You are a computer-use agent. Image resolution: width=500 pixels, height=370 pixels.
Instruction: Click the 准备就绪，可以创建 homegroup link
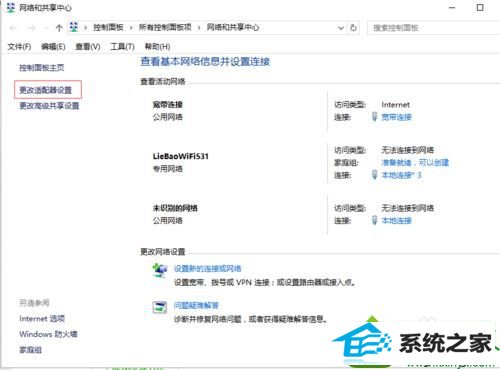(x=415, y=163)
